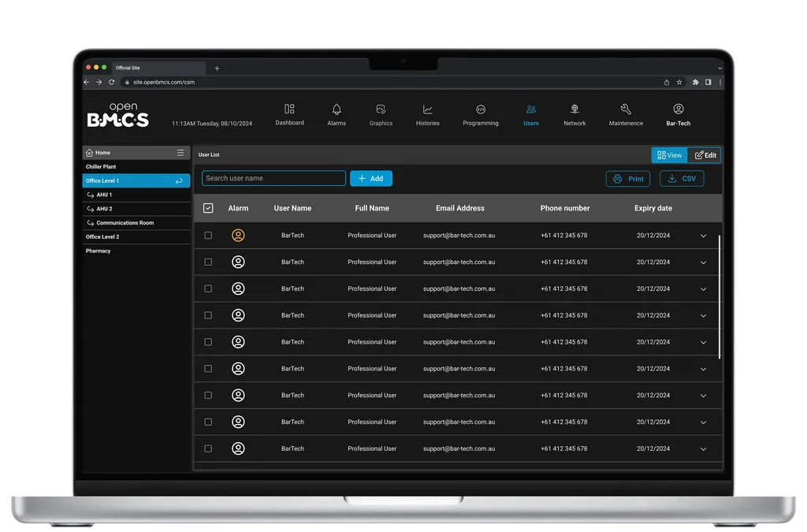Click the return arrow on Office Level 1
The width and height of the screenshot is (807, 532).
179,181
